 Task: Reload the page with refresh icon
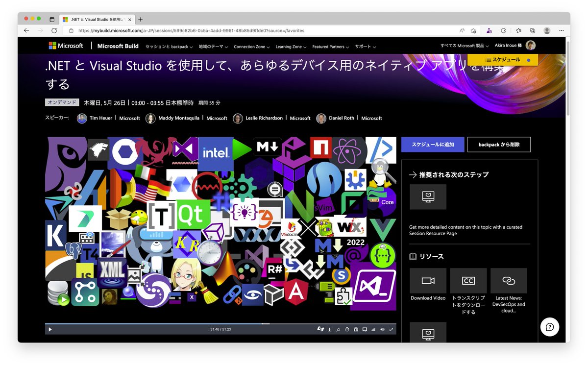(54, 30)
